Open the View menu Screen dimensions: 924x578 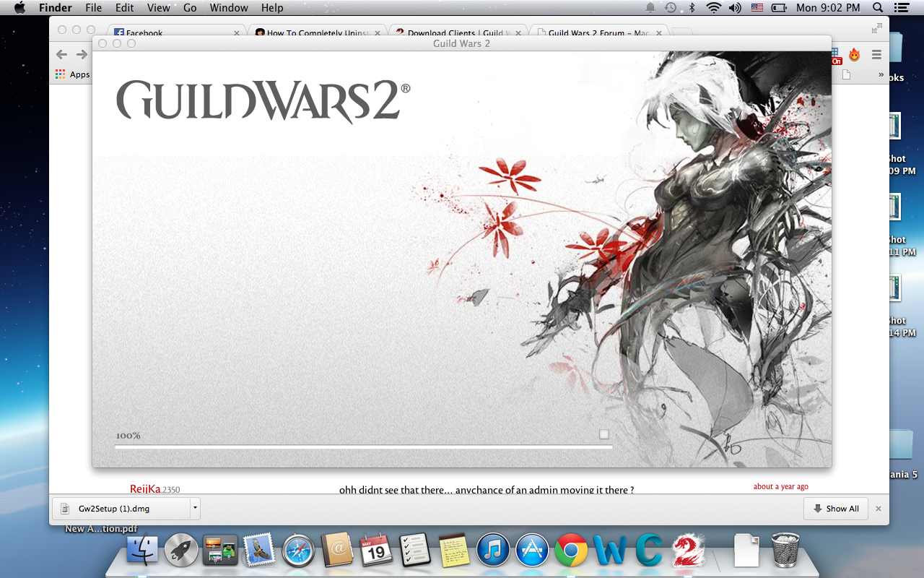(x=159, y=8)
